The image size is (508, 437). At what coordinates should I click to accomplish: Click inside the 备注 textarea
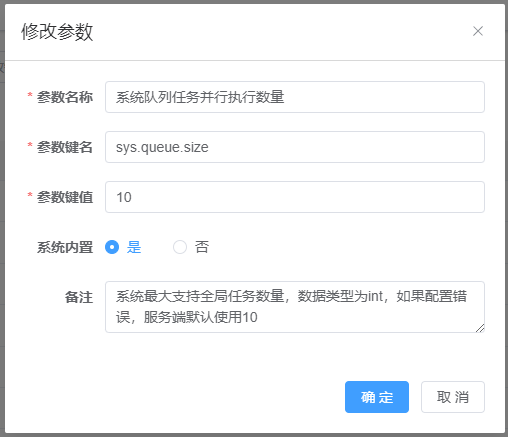click(295, 307)
